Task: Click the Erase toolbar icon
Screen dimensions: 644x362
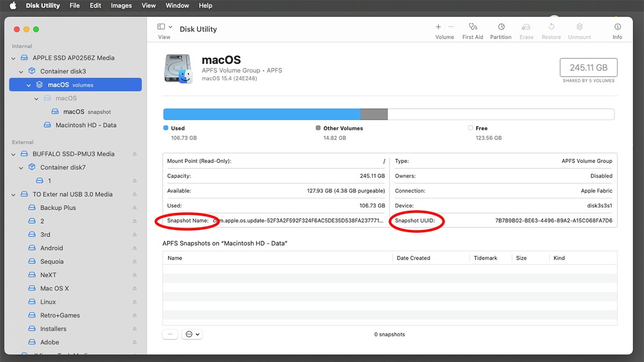Action: coord(526,27)
